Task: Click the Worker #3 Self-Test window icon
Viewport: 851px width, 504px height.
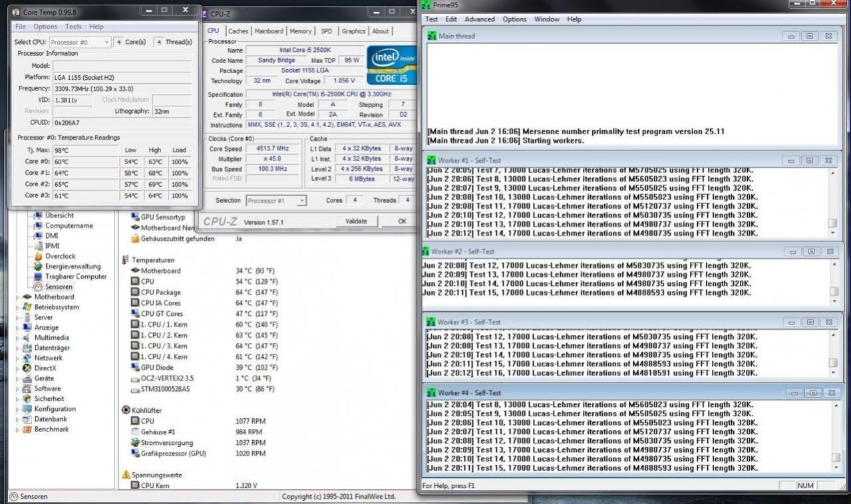Action: tap(431, 322)
